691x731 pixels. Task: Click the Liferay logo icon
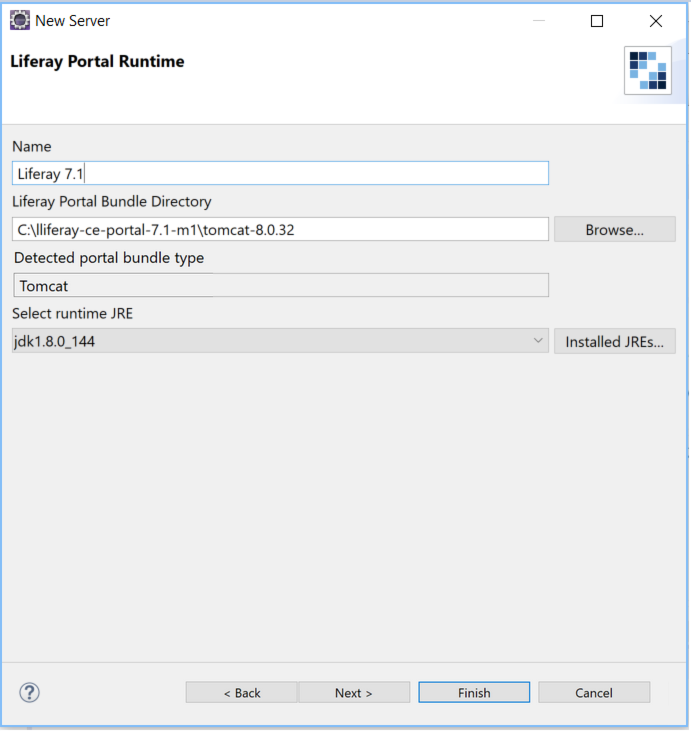(x=648, y=70)
